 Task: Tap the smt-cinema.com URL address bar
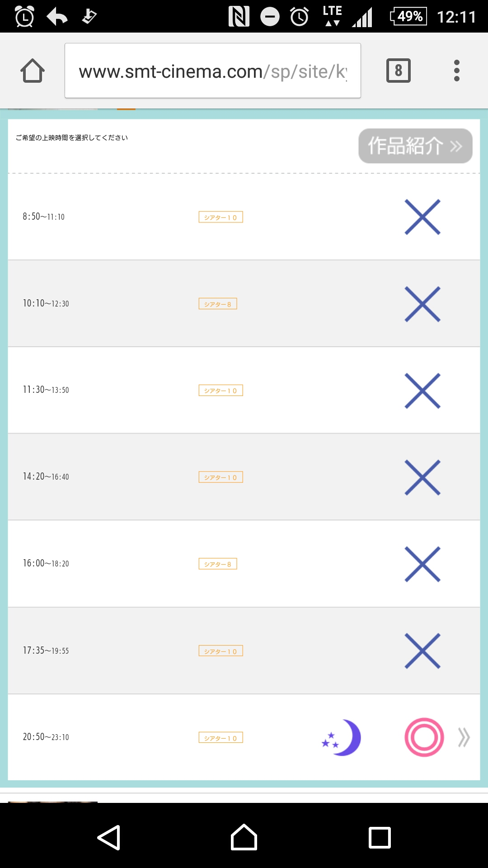coord(212,71)
